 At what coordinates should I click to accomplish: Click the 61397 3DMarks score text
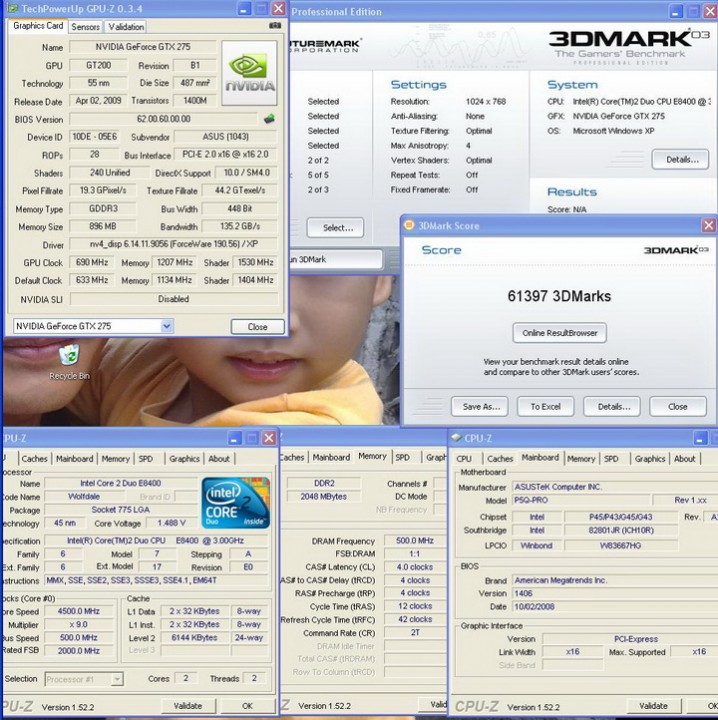point(559,296)
